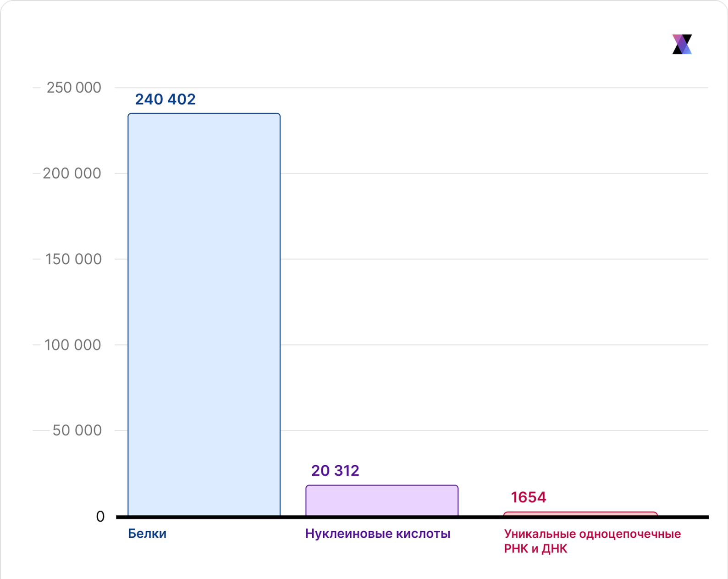Click the 50 000 axis tick label

tap(77, 430)
